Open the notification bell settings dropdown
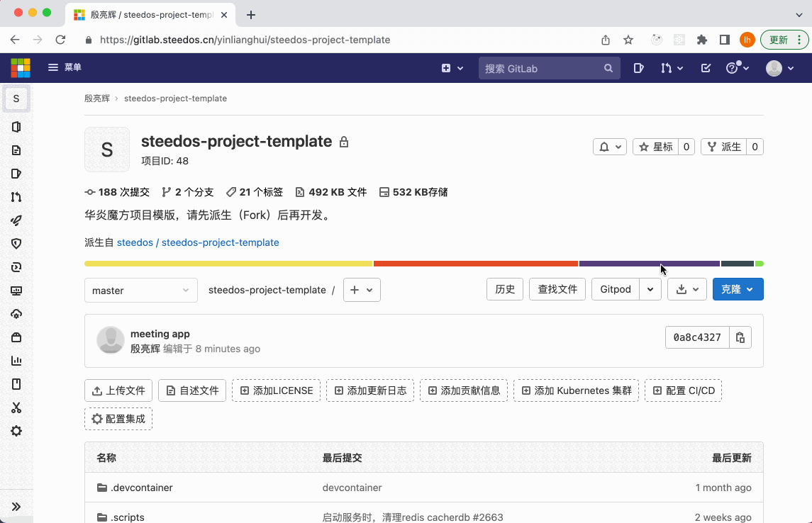 coord(609,147)
